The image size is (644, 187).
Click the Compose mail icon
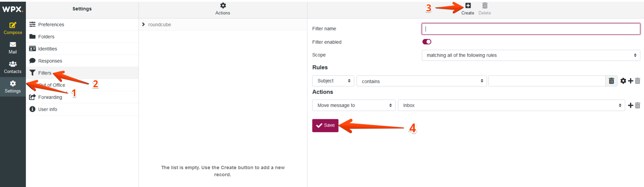point(13,25)
